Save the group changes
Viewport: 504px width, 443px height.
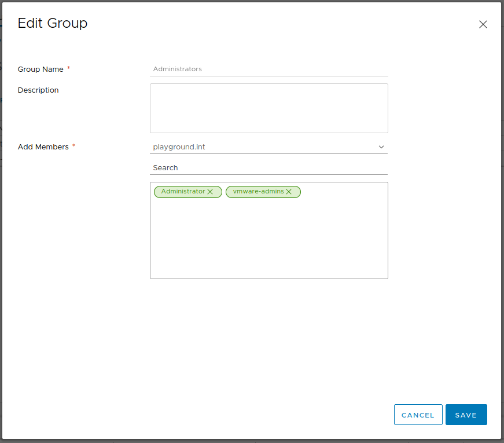click(466, 415)
